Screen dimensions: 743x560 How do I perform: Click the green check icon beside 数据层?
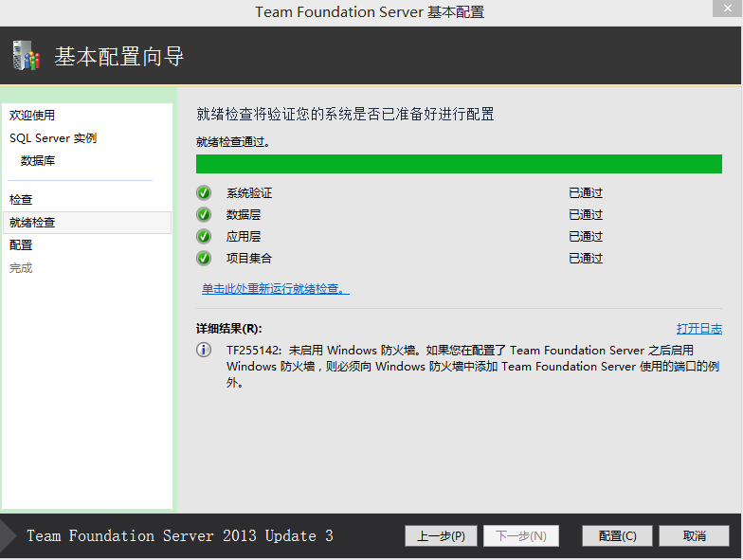click(x=204, y=214)
